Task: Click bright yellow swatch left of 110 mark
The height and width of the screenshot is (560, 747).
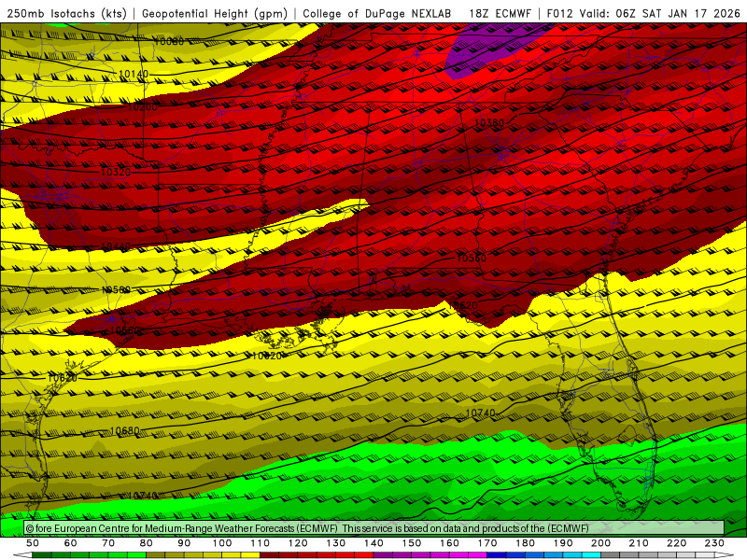Action: [x=250, y=555]
